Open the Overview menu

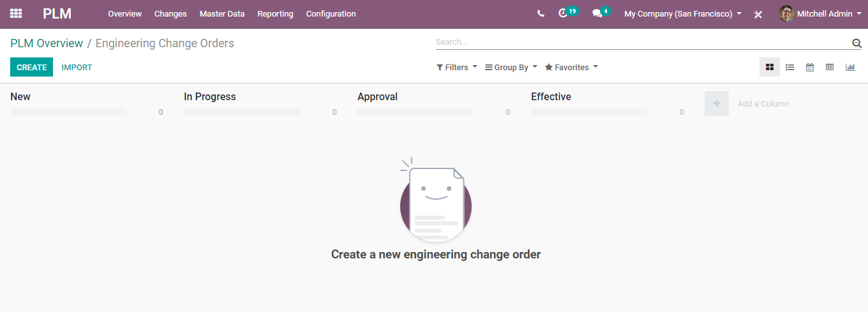(x=124, y=13)
